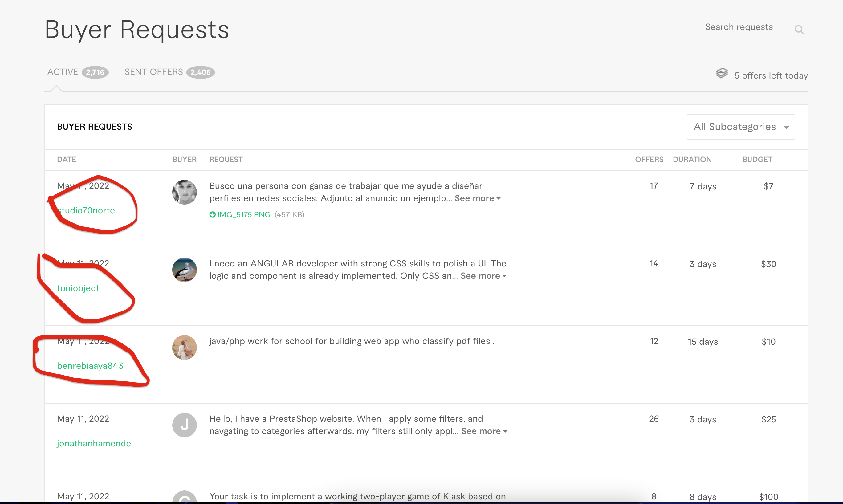The image size is (843, 504).
Task: Switch to the Sent Offers tab
Action: 153,72
